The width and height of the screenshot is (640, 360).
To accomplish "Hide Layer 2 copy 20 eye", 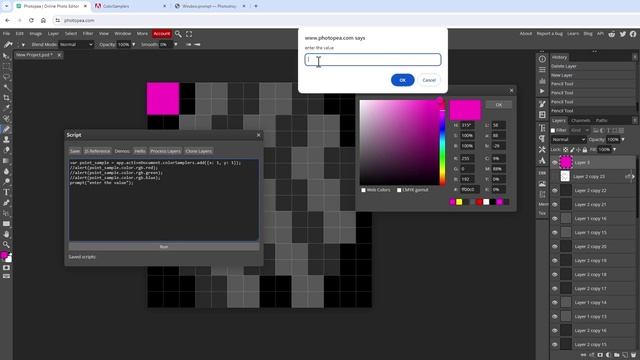I will (555, 247).
